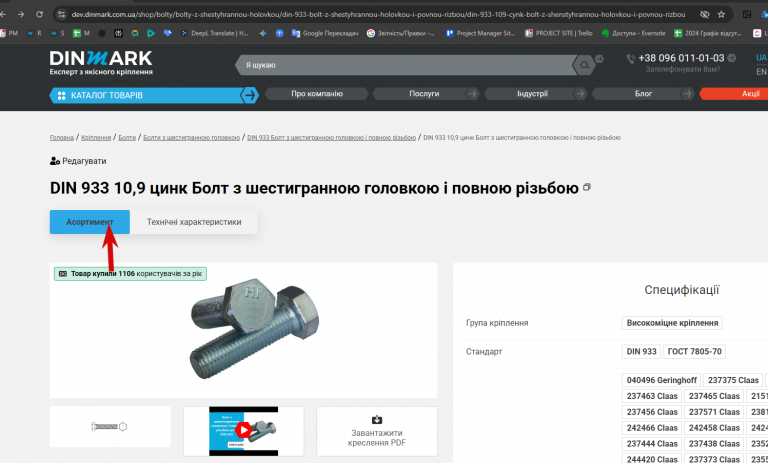Switch to Технічні характеристики tab
This screenshot has width=768, height=463.
pos(194,222)
